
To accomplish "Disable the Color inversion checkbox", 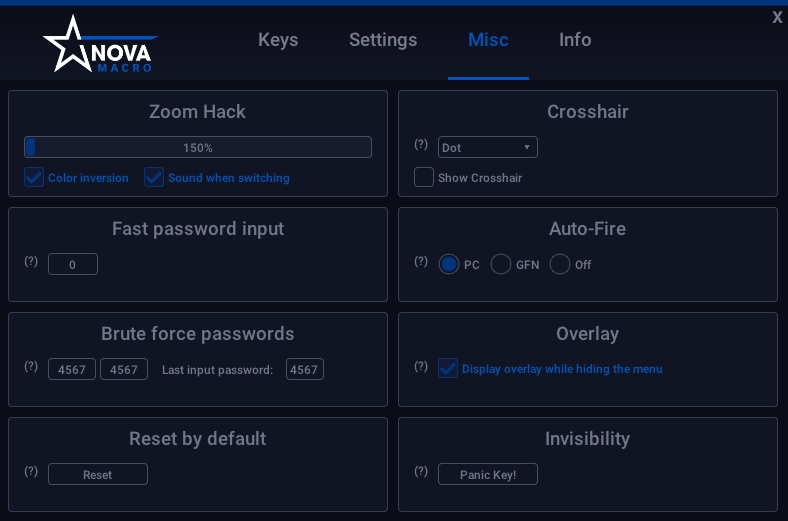I will 34,178.
